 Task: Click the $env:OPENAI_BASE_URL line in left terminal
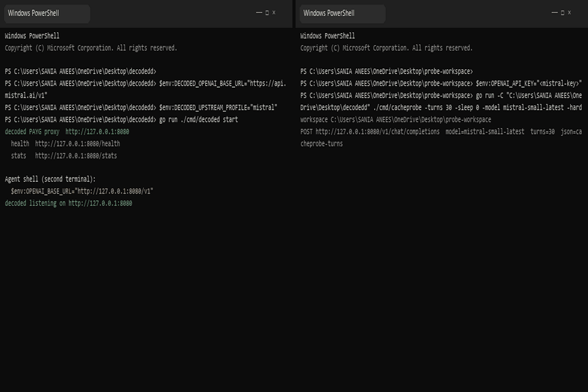tap(82, 191)
